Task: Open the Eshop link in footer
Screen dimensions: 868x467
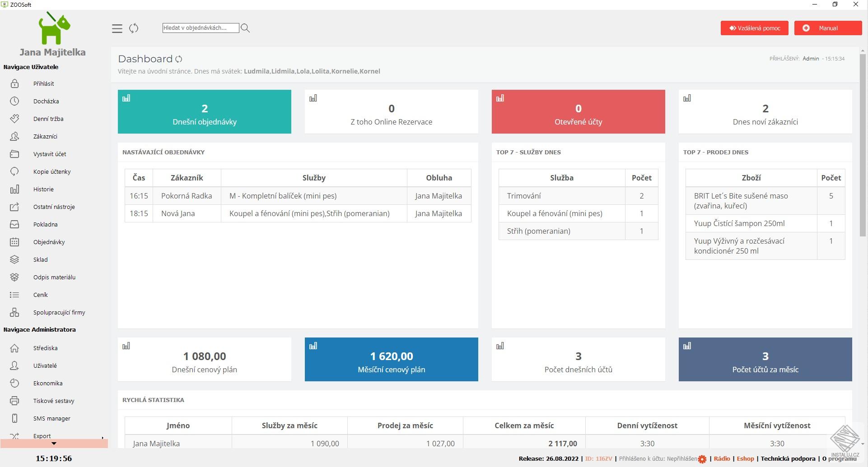Action: pos(745,458)
